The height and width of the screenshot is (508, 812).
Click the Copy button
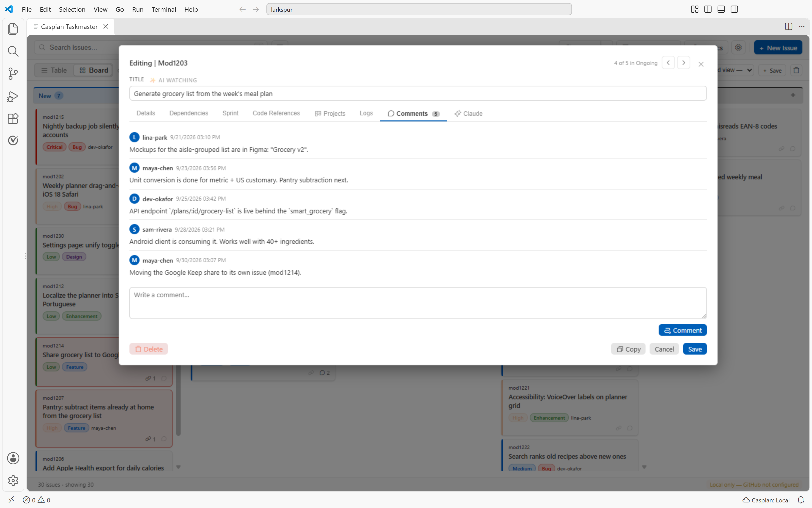628,349
